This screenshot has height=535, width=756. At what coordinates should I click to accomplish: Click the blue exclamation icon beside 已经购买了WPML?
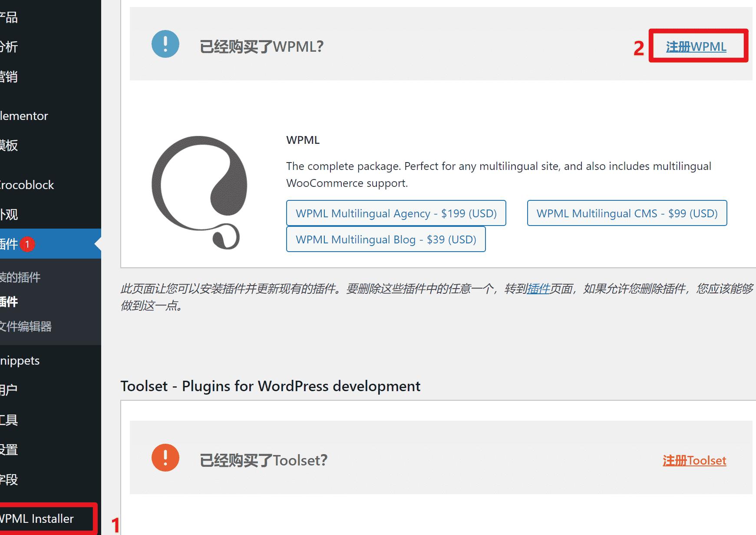(165, 44)
